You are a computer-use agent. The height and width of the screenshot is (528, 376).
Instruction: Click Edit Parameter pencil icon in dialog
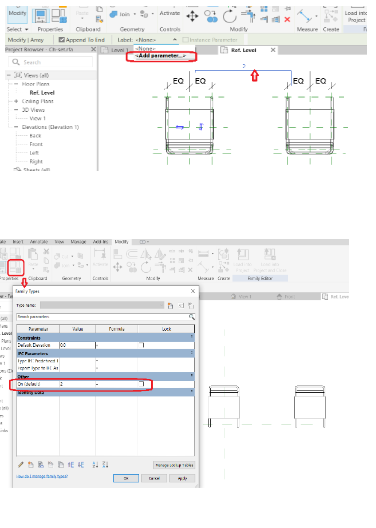21,465
